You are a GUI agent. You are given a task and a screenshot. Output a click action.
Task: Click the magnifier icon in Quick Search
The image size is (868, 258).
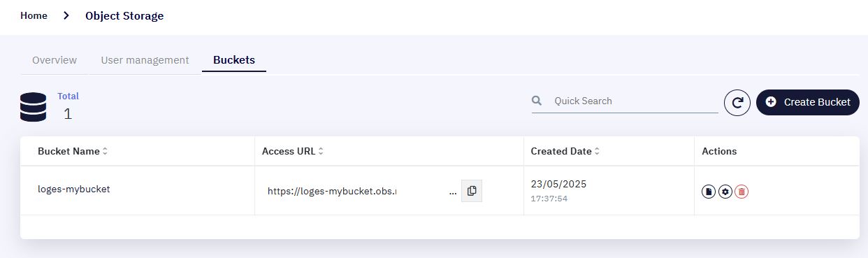pos(537,101)
